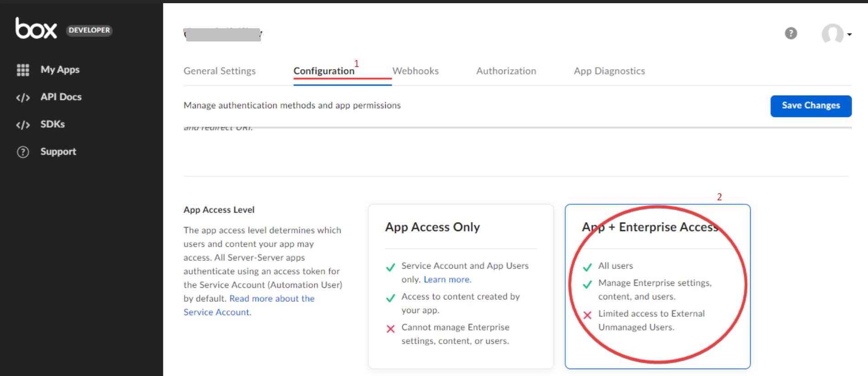Click the API Docs code bracket icon

tap(23, 97)
